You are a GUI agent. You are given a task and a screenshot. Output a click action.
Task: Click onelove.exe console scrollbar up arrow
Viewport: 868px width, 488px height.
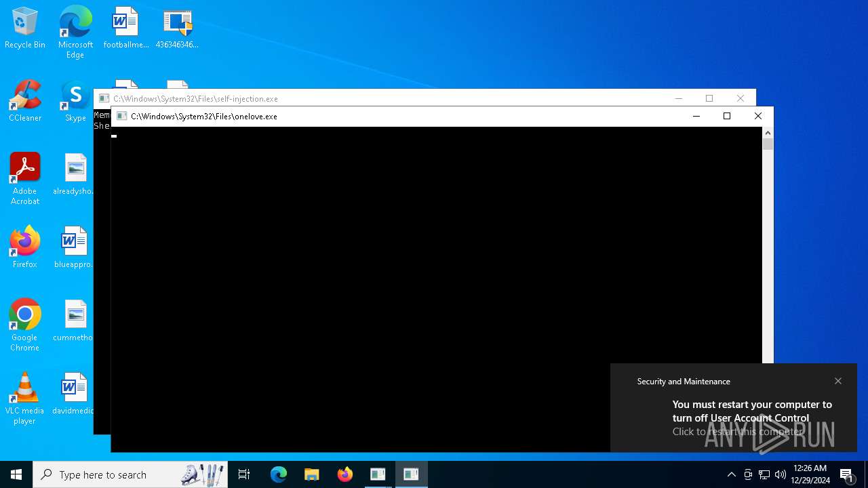tap(768, 132)
